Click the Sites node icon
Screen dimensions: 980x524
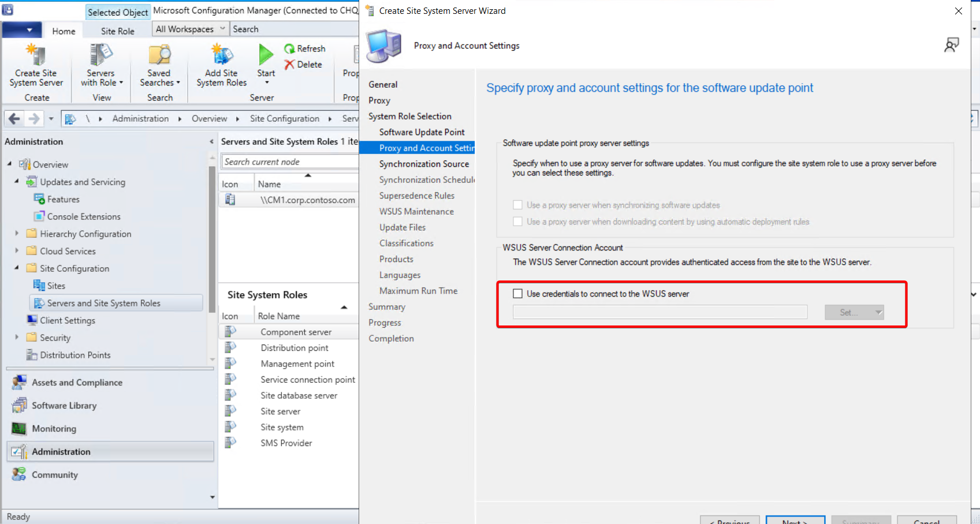point(39,286)
